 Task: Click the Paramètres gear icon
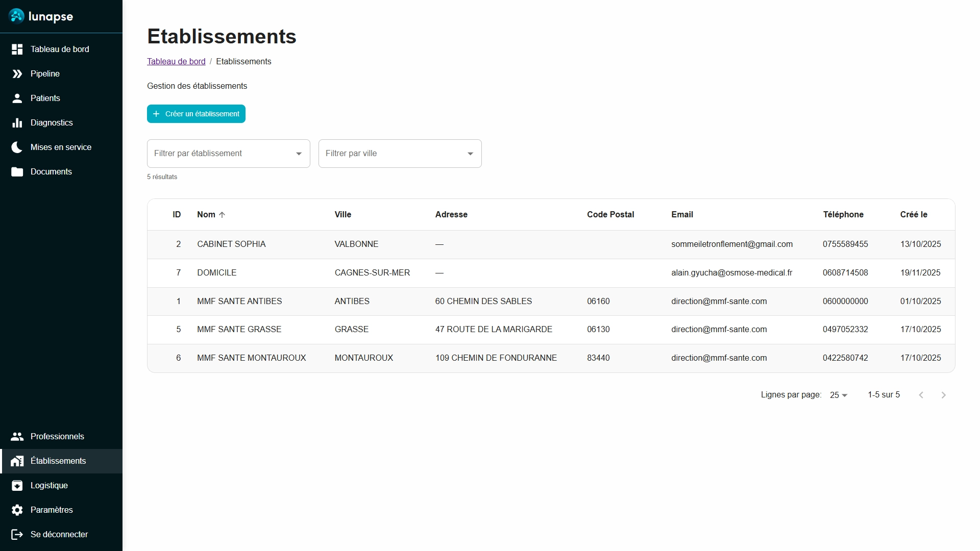point(17,510)
